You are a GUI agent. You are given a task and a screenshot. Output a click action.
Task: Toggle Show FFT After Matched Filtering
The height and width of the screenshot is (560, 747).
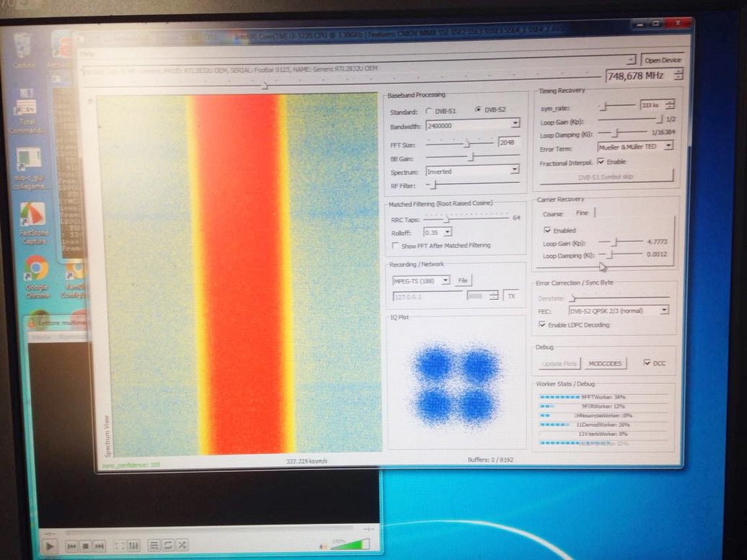tap(395, 246)
